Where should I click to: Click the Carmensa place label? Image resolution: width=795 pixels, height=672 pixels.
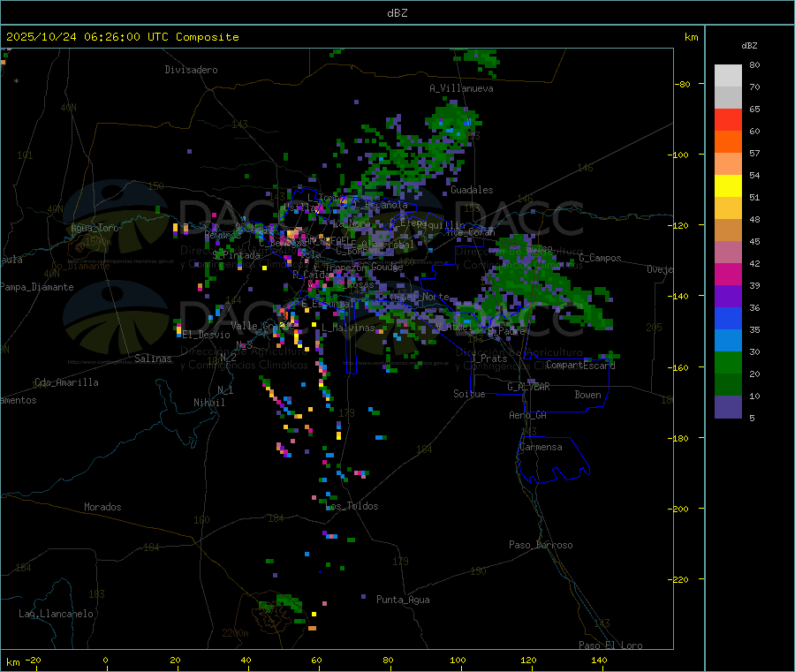pyautogui.click(x=541, y=448)
